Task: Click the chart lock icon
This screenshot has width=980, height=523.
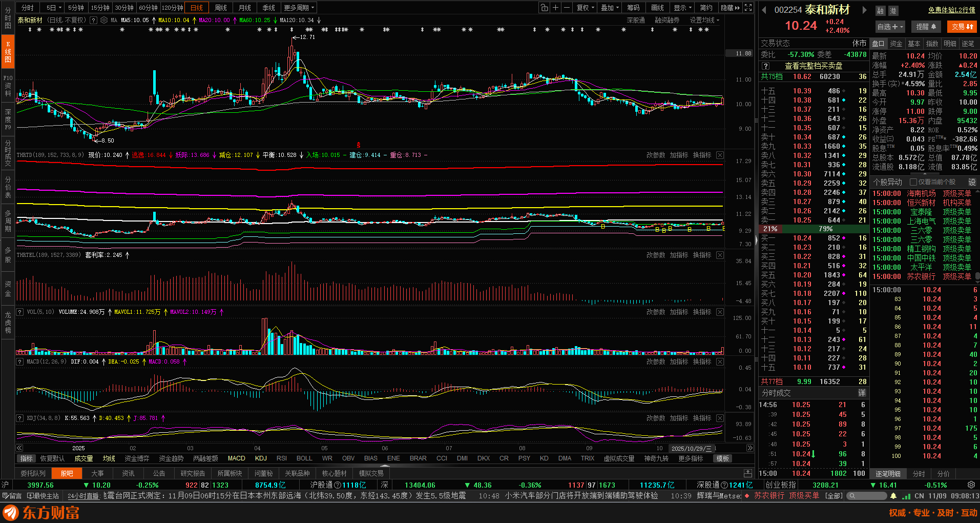Action: 544,8
